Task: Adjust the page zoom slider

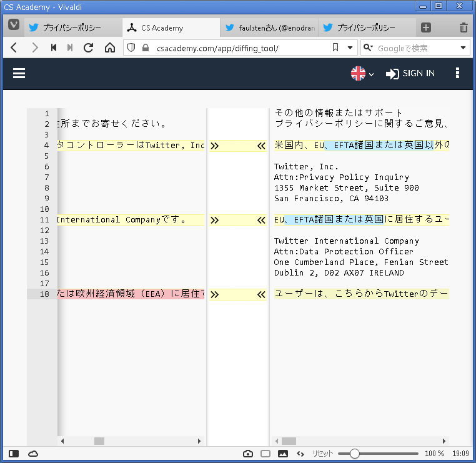Action: pos(378,454)
